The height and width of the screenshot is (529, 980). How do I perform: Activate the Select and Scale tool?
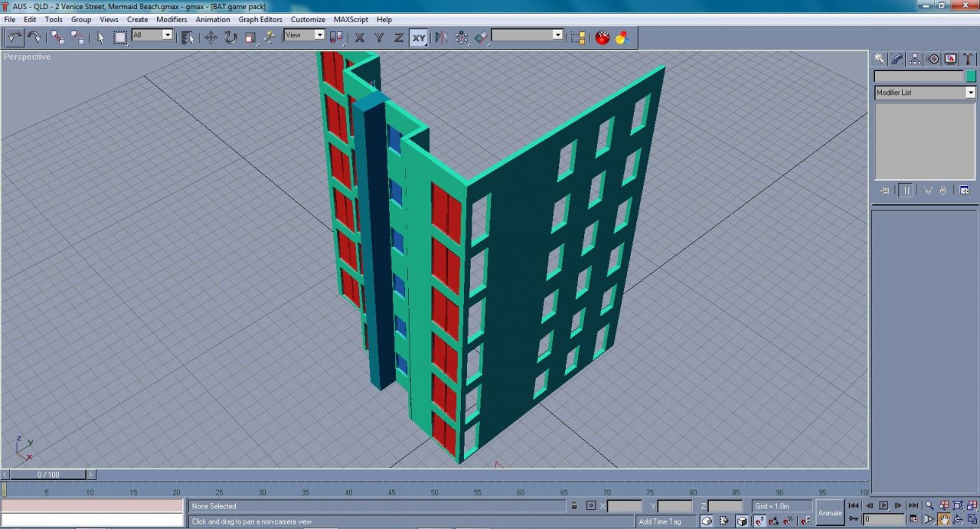(250, 37)
